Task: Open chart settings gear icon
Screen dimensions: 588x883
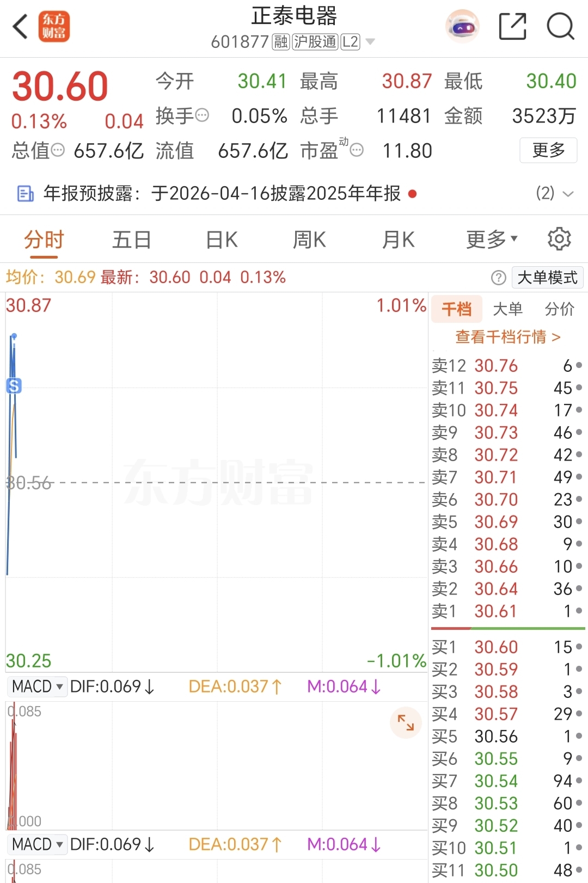Action: (x=559, y=239)
